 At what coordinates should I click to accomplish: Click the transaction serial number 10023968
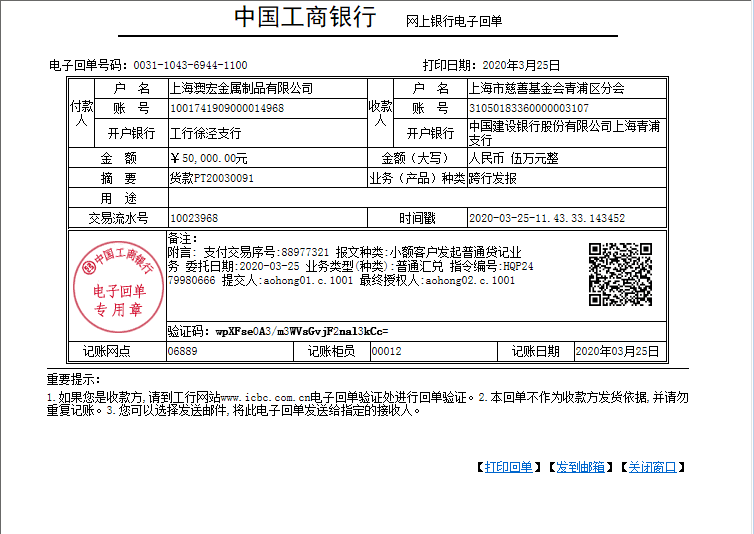point(194,218)
